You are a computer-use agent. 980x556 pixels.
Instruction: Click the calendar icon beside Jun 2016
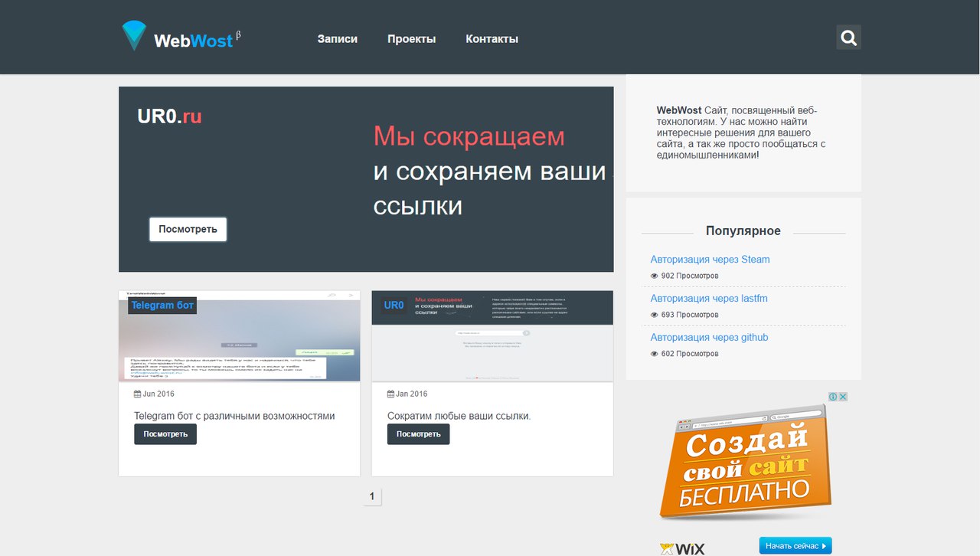[138, 394]
